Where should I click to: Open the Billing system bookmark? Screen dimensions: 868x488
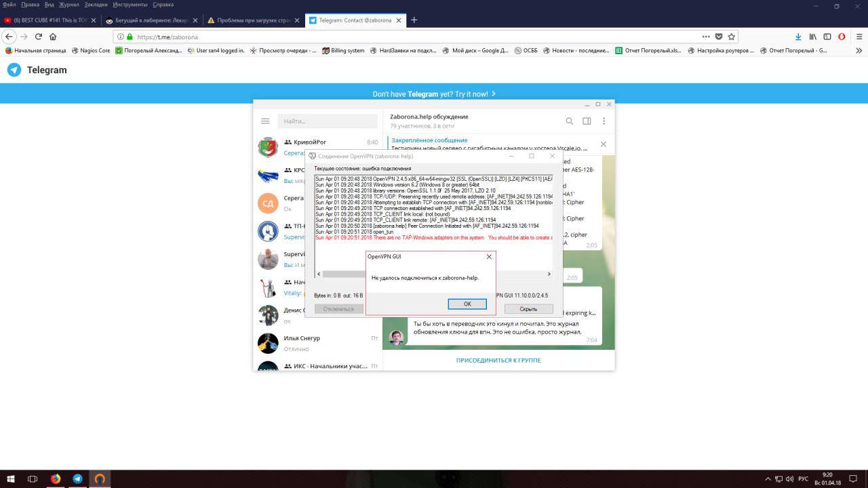pos(343,50)
